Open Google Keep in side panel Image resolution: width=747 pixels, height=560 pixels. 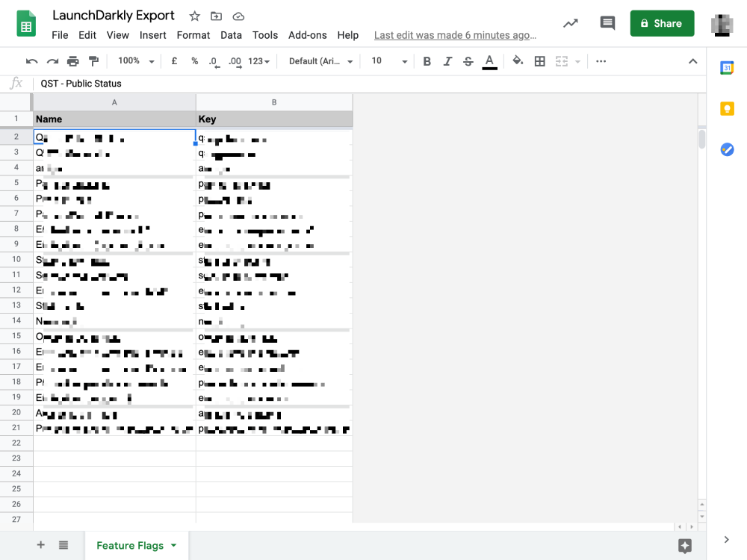[727, 109]
